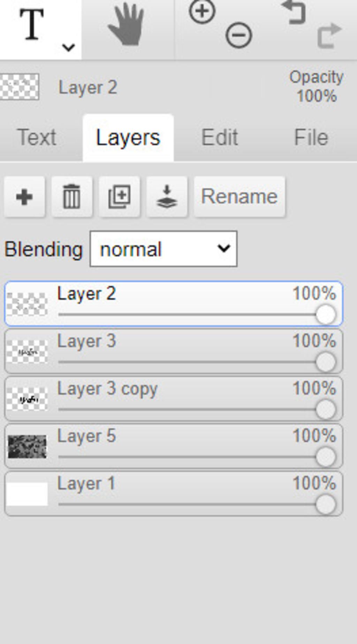Open the File tab
Screen dimensions: 357x644
311,137
